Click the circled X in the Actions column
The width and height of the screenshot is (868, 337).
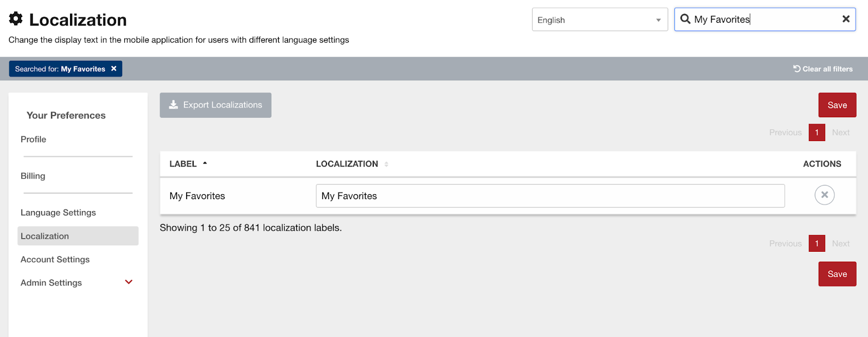(x=824, y=195)
